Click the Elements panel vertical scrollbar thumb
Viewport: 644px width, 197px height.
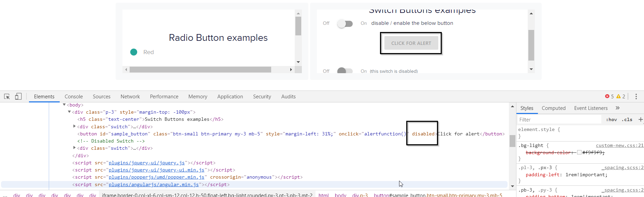tap(512, 141)
